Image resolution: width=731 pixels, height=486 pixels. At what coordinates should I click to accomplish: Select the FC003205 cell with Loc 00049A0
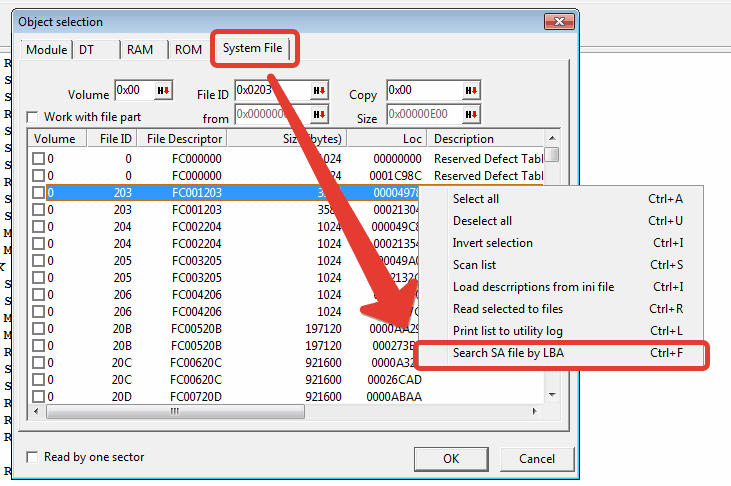point(196,261)
